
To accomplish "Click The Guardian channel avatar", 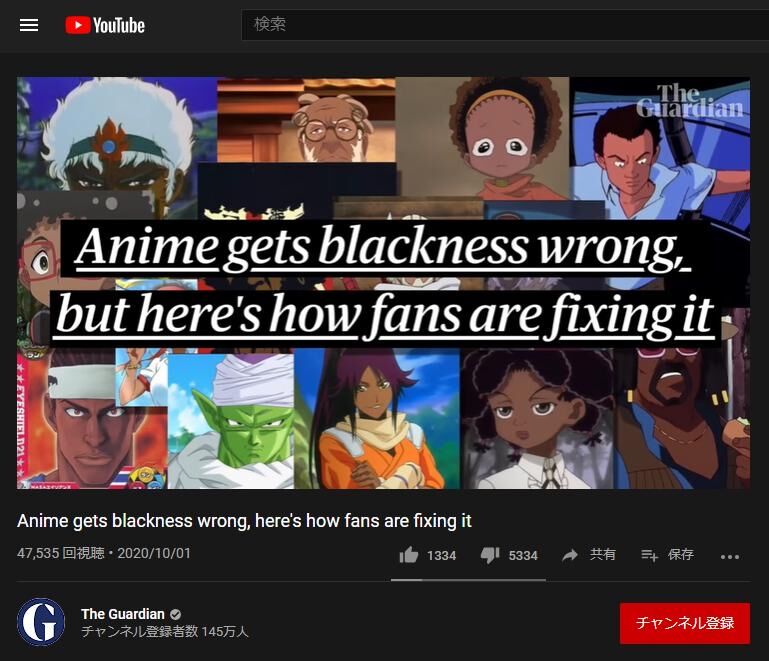I will [x=41, y=621].
